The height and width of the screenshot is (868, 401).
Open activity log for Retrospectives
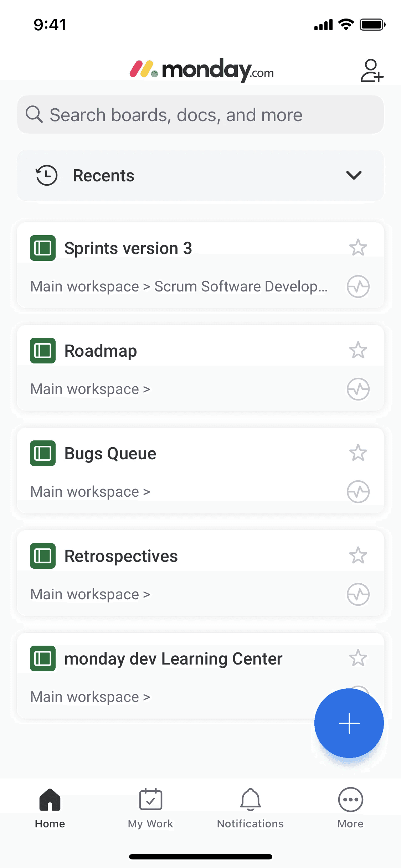tap(358, 594)
